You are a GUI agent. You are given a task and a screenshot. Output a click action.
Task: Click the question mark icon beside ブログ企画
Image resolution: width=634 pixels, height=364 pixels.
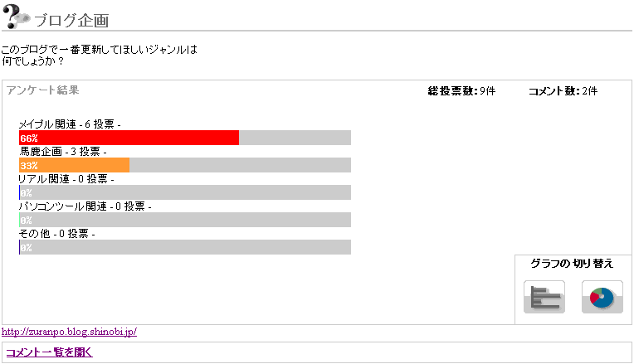click(17, 17)
